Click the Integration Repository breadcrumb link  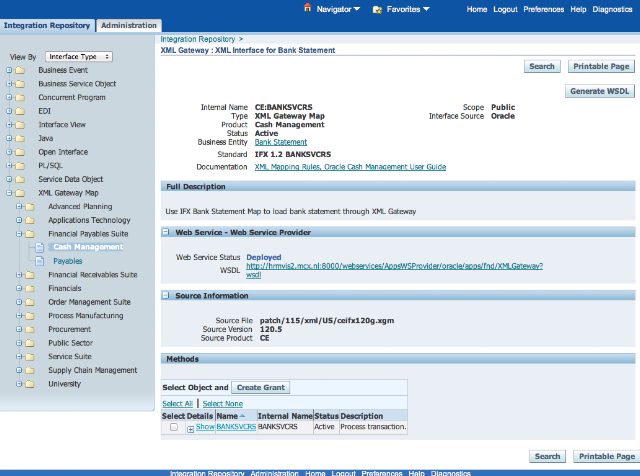pos(198,39)
